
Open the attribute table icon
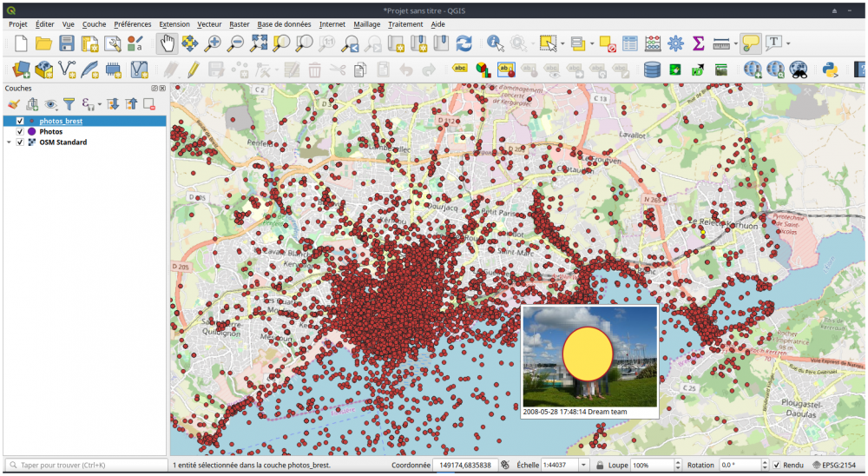click(x=630, y=43)
